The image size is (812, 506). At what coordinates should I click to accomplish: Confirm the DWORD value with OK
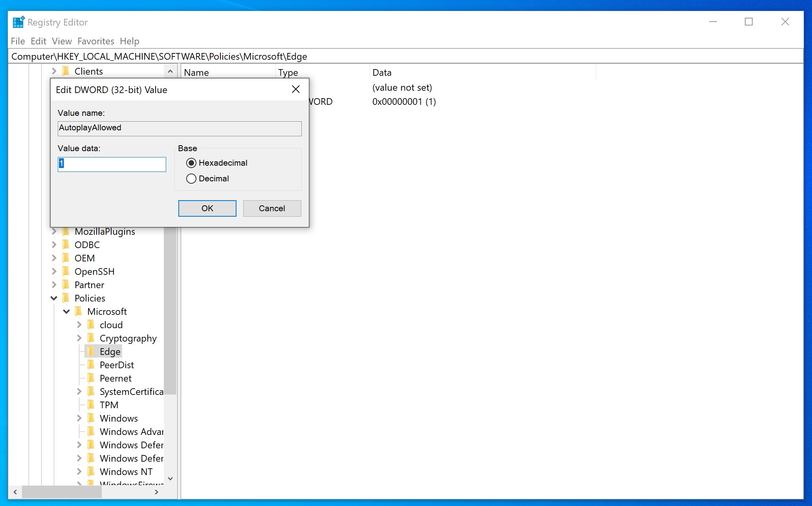pyautogui.click(x=207, y=208)
